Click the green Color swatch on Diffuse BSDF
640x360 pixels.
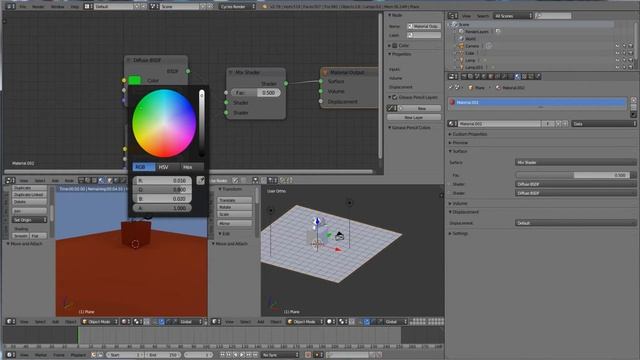(134, 80)
